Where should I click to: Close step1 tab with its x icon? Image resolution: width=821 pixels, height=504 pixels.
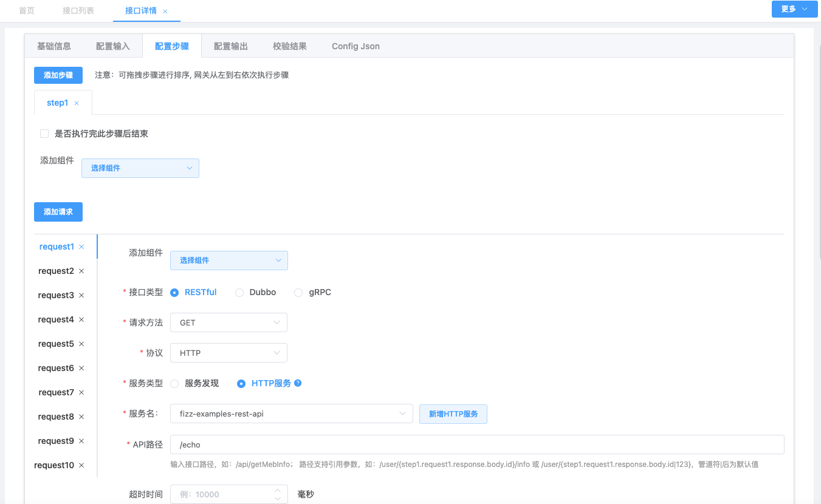(x=77, y=103)
